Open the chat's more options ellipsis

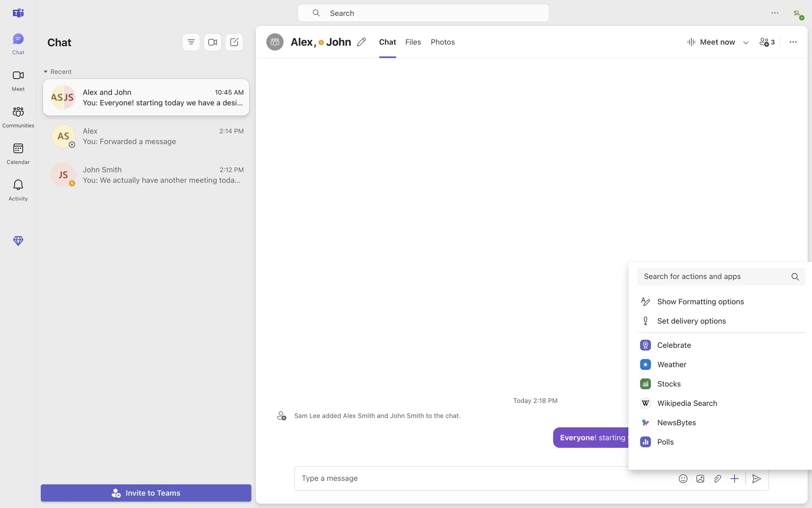[793, 42]
